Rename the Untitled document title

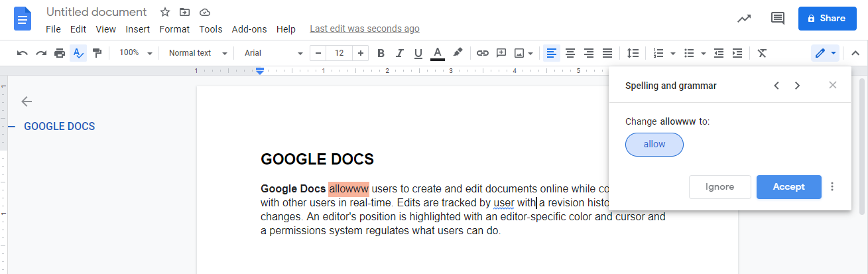(x=97, y=12)
